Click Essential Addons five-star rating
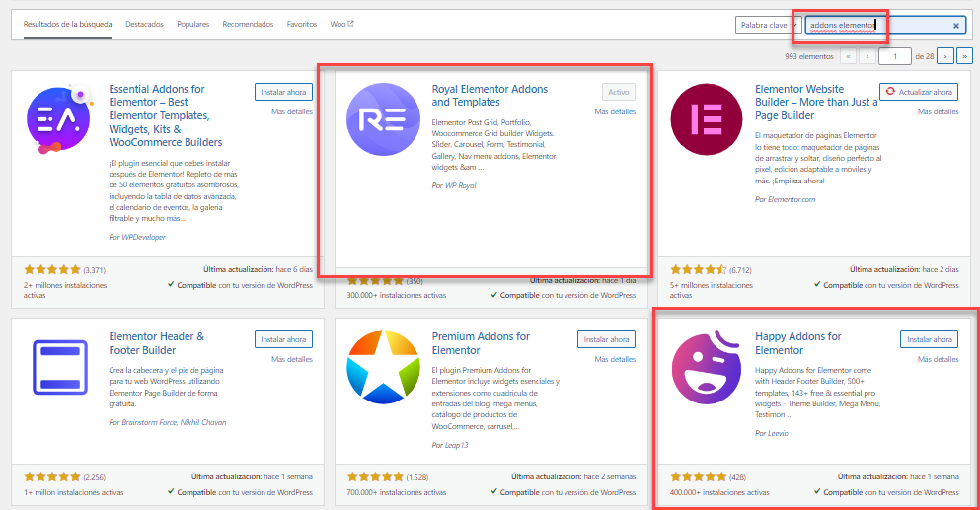Viewport: 980px width, 510px height. coord(52,270)
